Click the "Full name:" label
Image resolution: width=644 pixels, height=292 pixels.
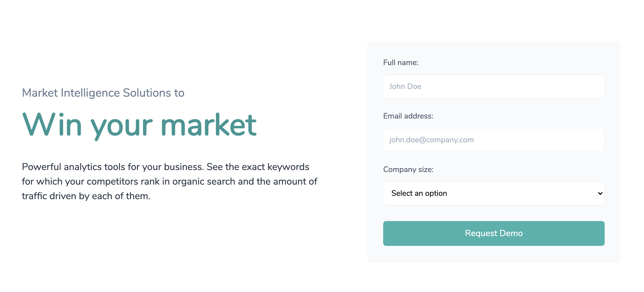[x=400, y=62]
